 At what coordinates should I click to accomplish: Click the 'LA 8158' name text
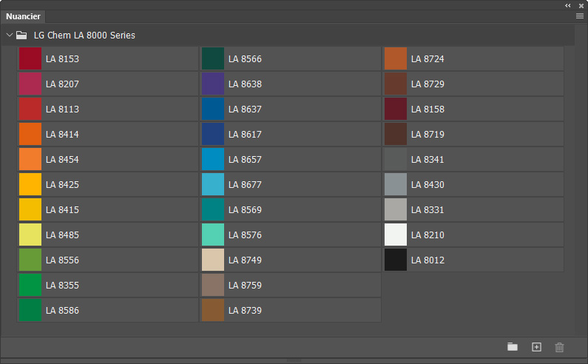[428, 109]
